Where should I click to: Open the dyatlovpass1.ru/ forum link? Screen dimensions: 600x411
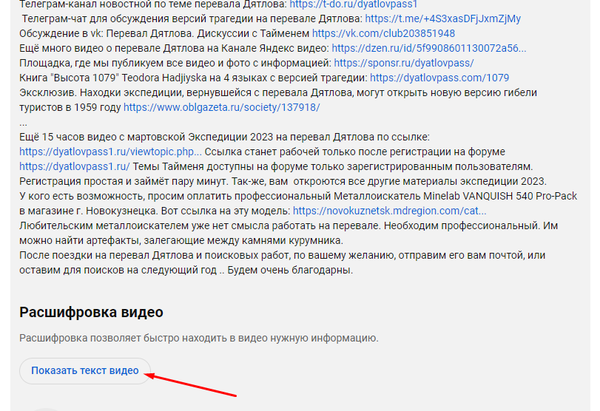click(x=75, y=167)
